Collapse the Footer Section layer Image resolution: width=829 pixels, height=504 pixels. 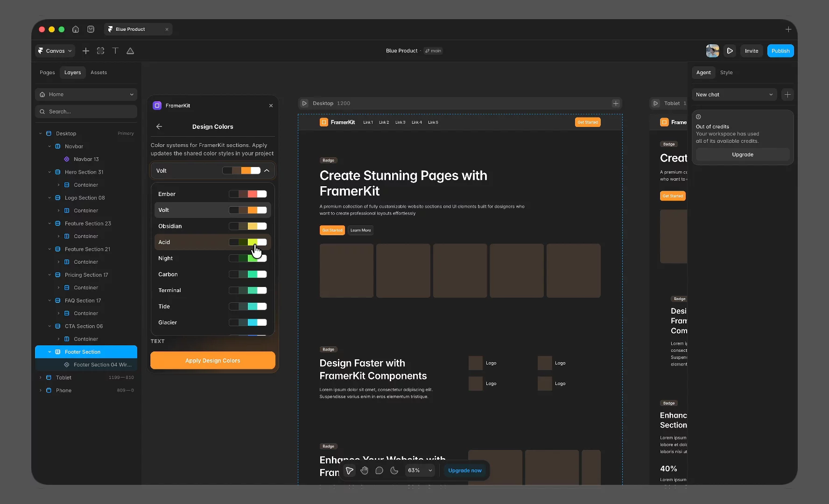point(49,352)
